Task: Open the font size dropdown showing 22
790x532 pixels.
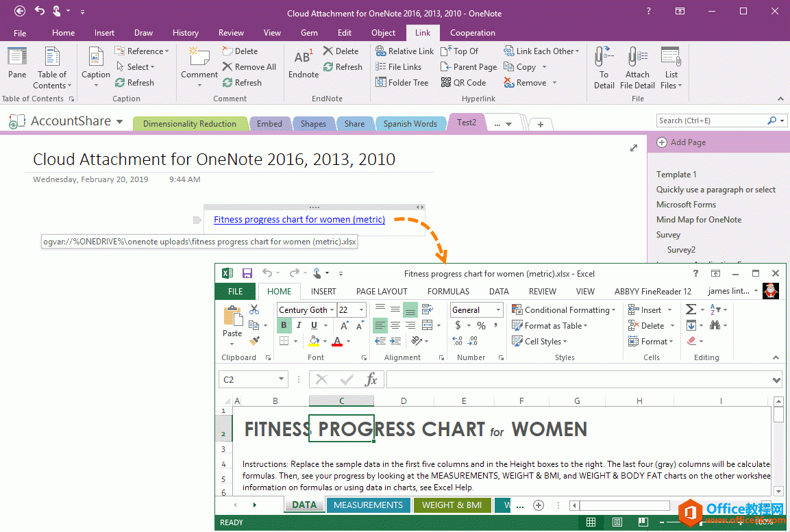Action: coord(361,310)
